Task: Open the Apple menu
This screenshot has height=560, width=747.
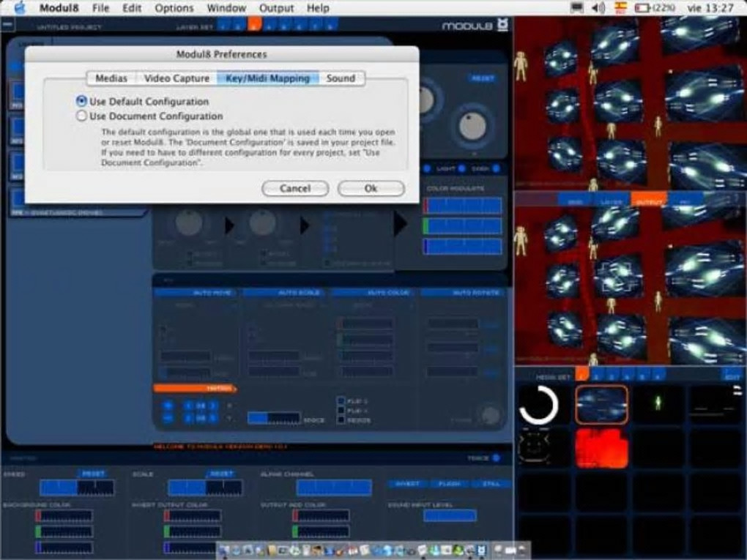Action: click(x=20, y=8)
